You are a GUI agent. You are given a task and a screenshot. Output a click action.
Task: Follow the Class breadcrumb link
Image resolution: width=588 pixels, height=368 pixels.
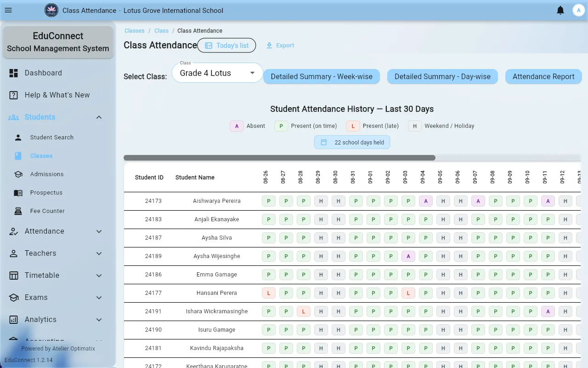tap(161, 31)
